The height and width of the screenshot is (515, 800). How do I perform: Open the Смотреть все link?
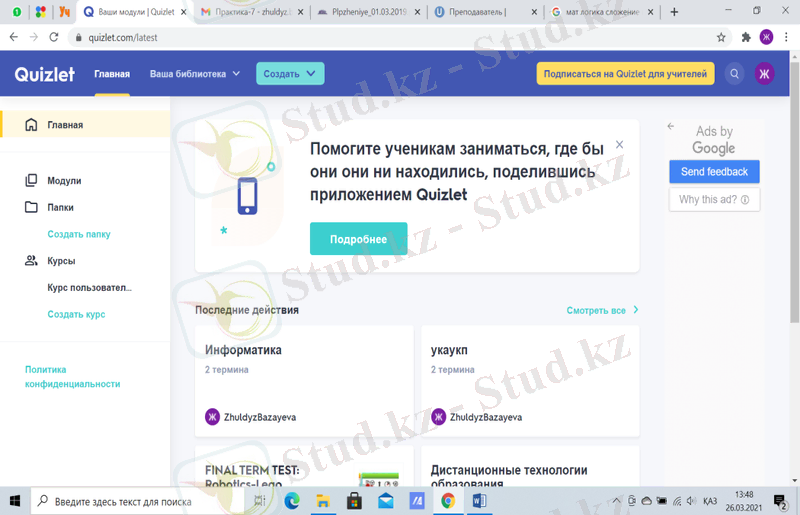pos(596,310)
